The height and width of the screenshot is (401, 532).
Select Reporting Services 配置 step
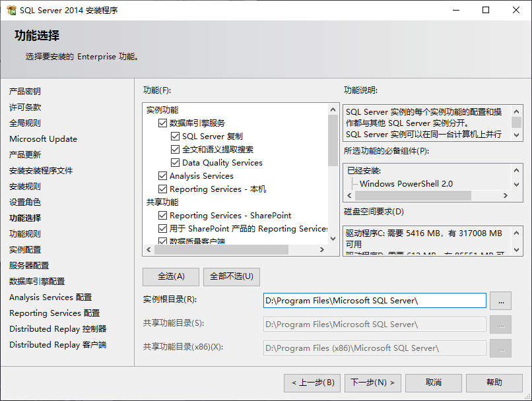[55, 313]
